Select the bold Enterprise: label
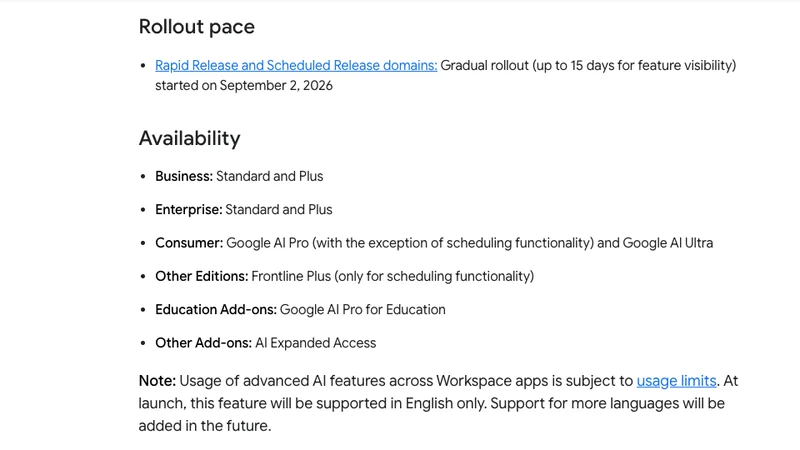Screen dimensions: 800x450 pos(189,210)
